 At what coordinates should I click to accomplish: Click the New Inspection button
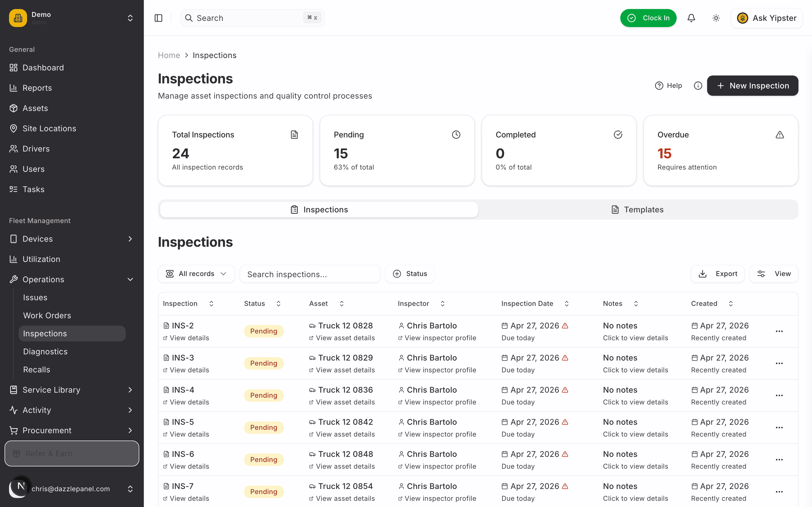click(753, 86)
